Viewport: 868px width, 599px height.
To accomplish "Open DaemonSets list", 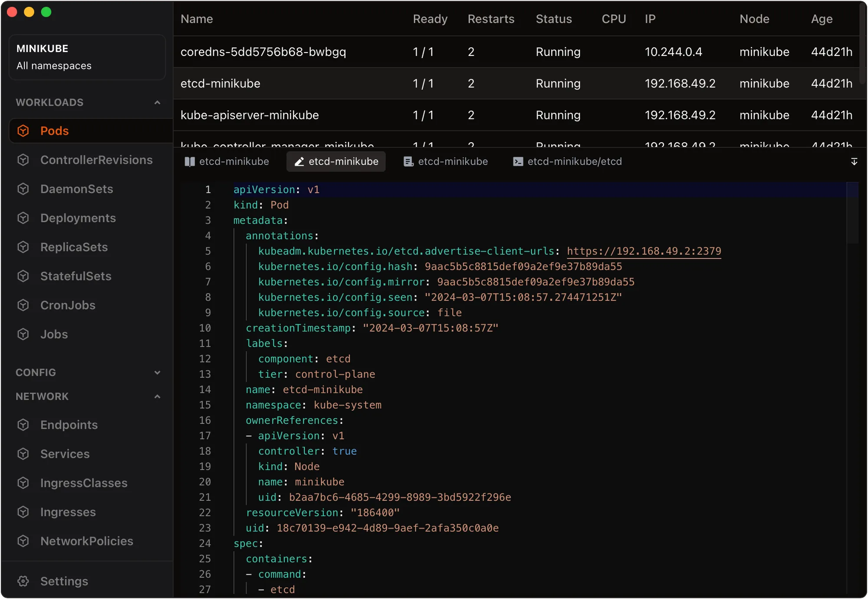I will (x=91, y=189).
